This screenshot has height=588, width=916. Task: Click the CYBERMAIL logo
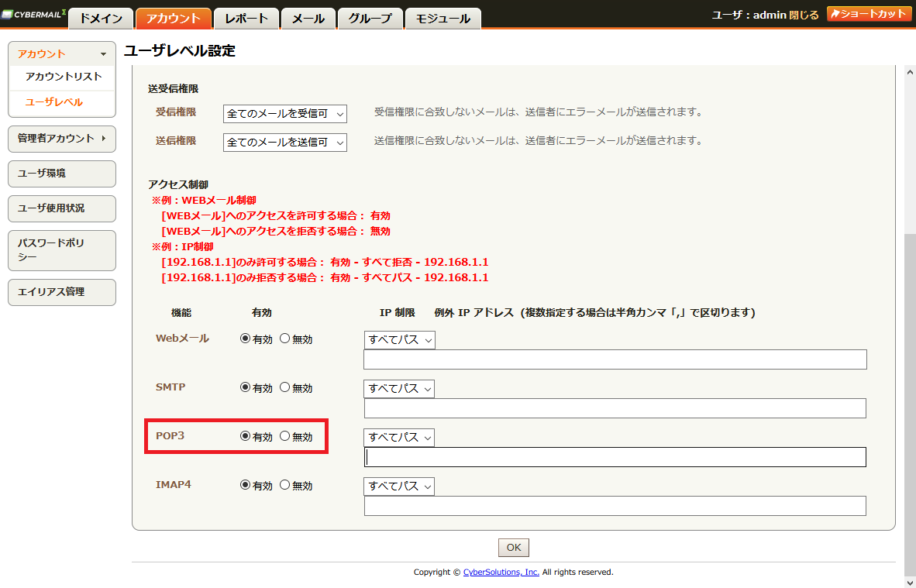click(33, 15)
